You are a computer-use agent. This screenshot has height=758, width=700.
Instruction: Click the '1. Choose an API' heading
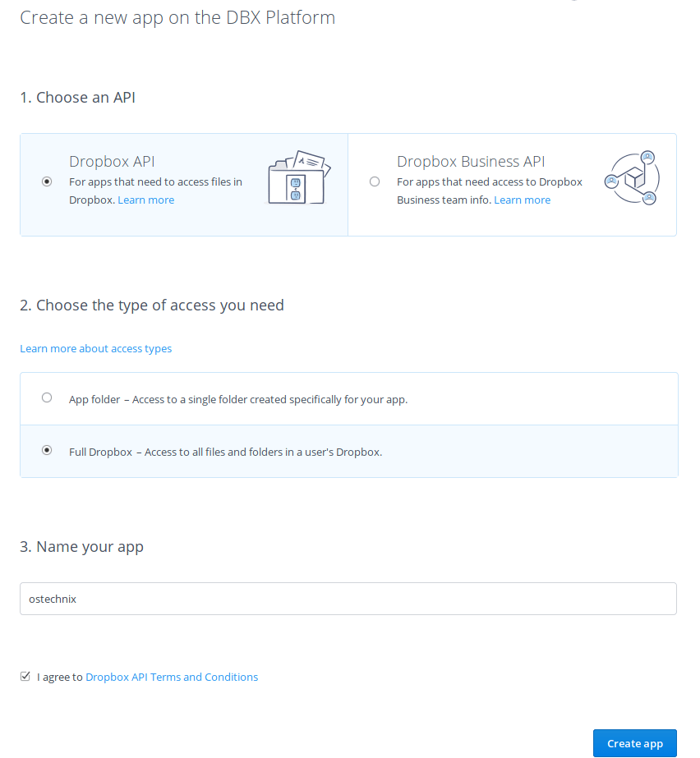point(78,98)
